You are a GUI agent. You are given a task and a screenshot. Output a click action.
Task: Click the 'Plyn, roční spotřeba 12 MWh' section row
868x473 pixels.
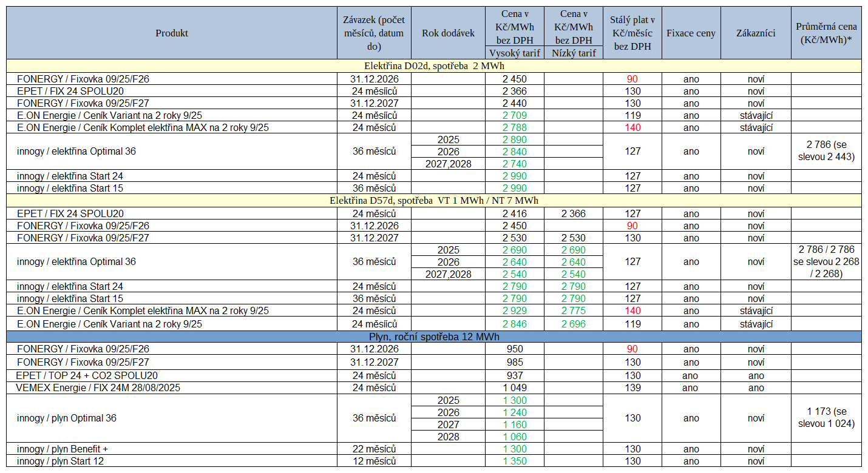pos(434,336)
